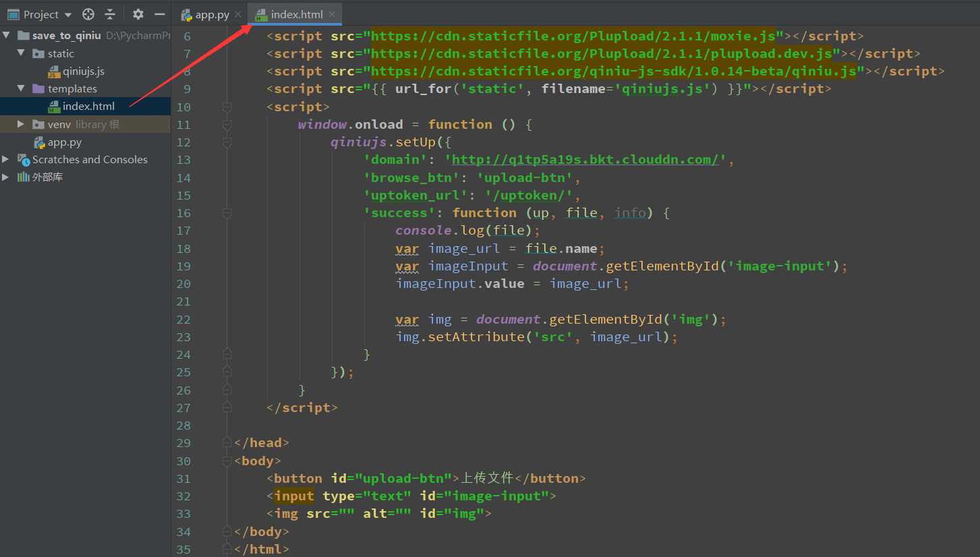Click getElementById('image-input') on line 19

(718, 266)
